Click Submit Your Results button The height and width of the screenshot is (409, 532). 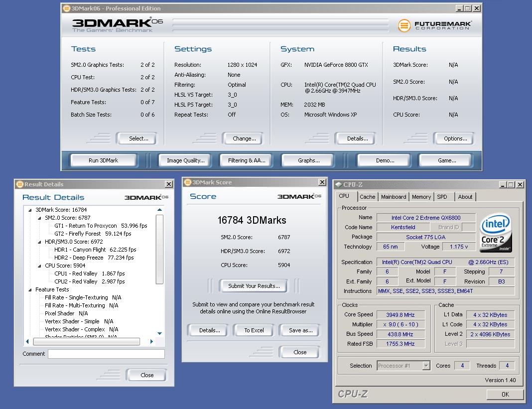254,286
